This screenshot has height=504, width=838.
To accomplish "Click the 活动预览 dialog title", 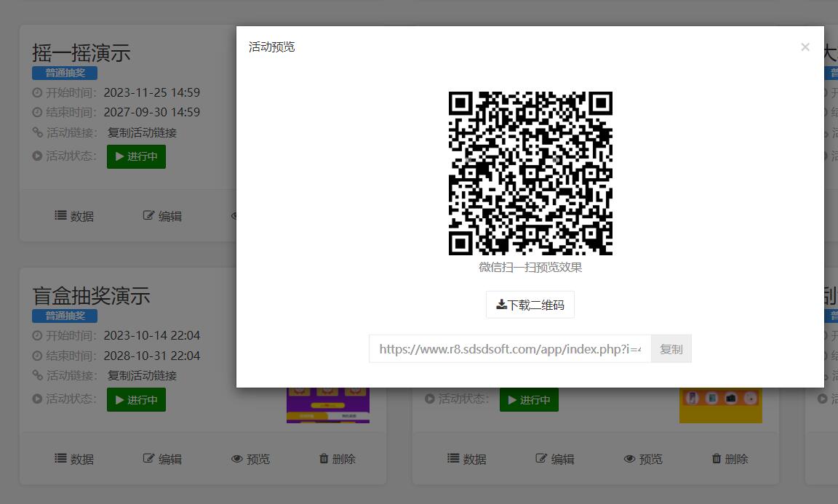I will point(271,47).
